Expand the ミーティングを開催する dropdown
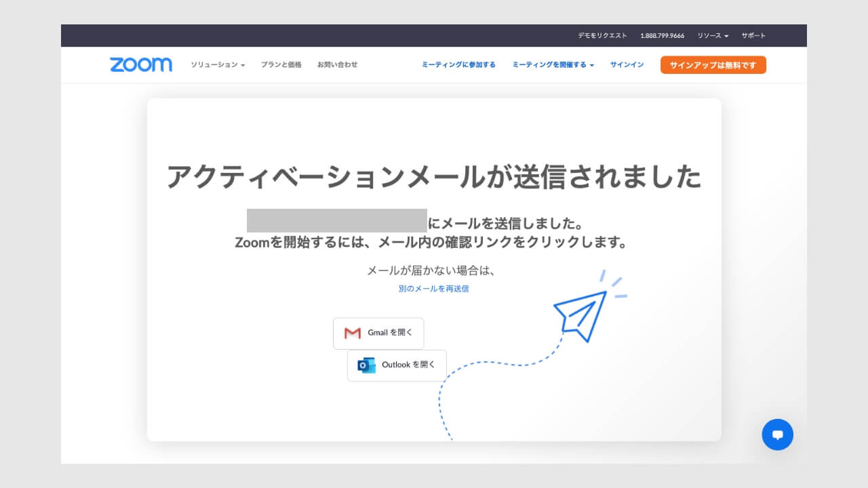Image resolution: width=868 pixels, height=488 pixels. click(x=553, y=65)
